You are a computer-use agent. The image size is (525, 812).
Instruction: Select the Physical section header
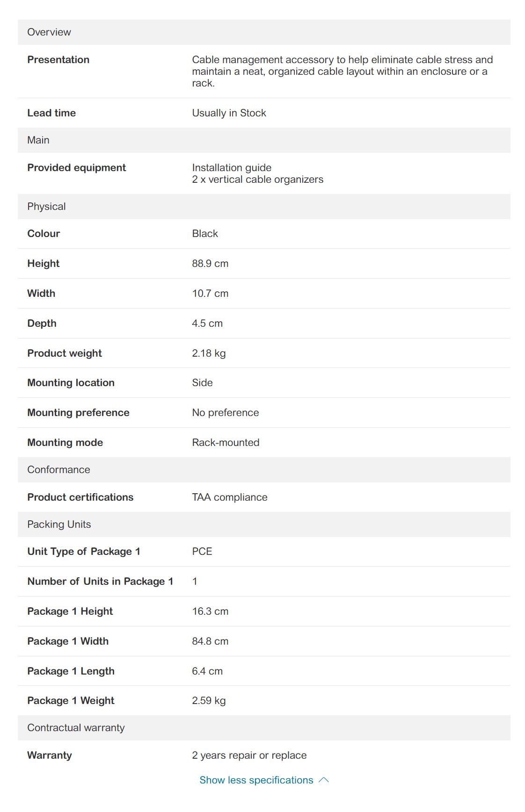(46, 207)
